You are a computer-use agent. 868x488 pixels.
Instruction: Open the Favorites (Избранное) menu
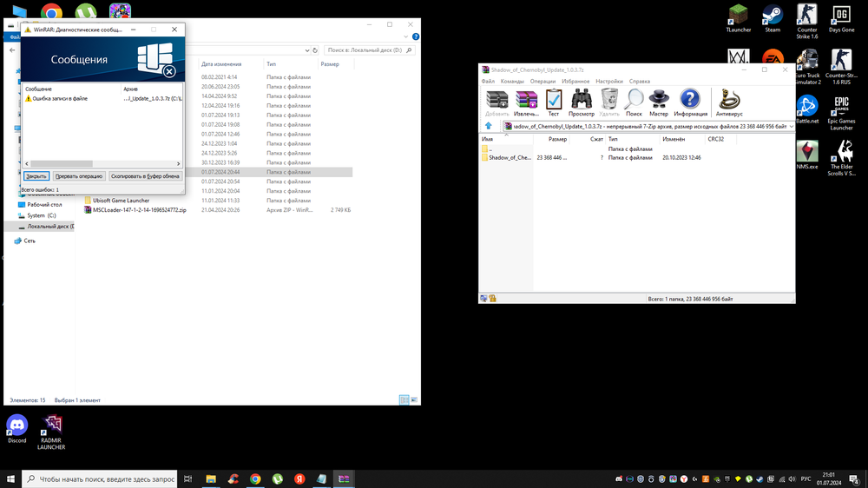point(575,82)
